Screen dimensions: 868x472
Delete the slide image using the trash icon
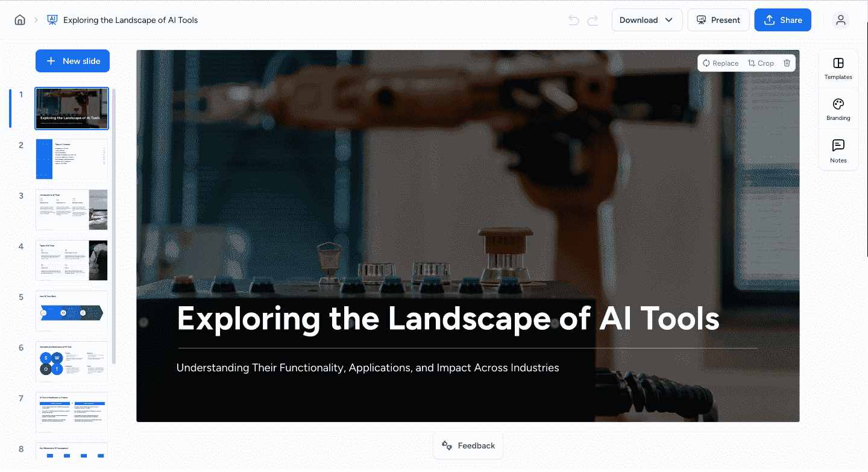pyautogui.click(x=787, y=63)
